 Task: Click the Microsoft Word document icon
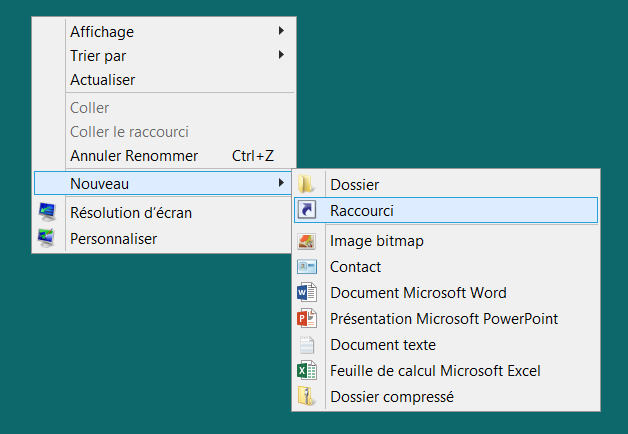click(307, 293)
